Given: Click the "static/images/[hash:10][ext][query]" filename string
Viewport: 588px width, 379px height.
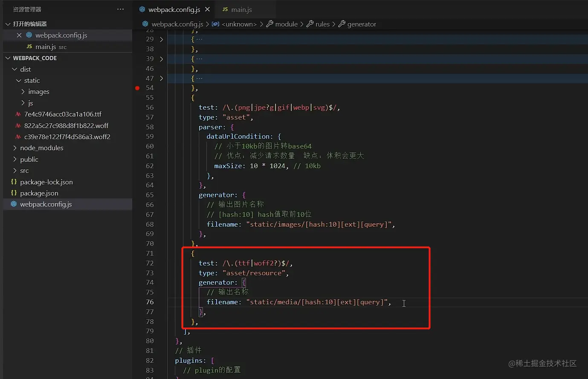Looking at the screenshot, I should [x=319, y=224].
